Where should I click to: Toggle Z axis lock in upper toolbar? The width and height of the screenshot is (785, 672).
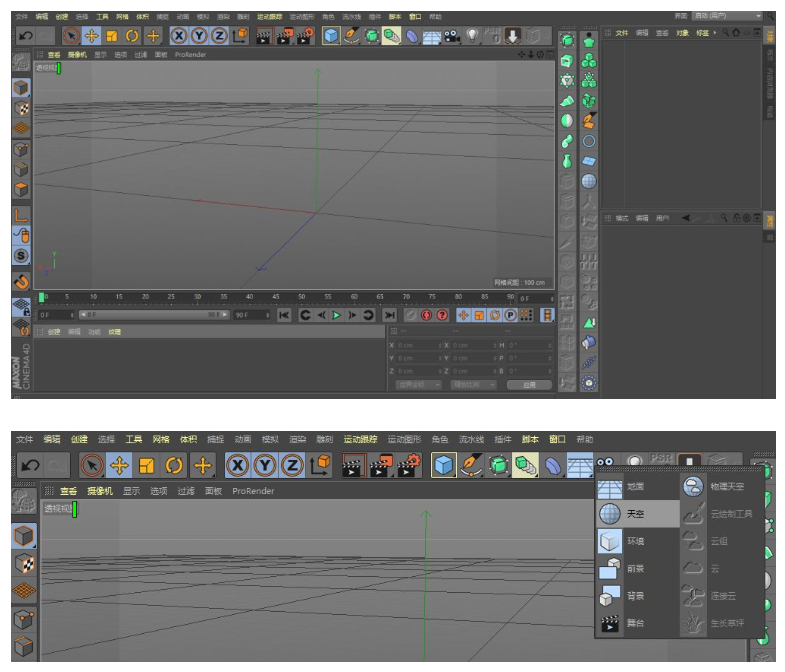219,36
